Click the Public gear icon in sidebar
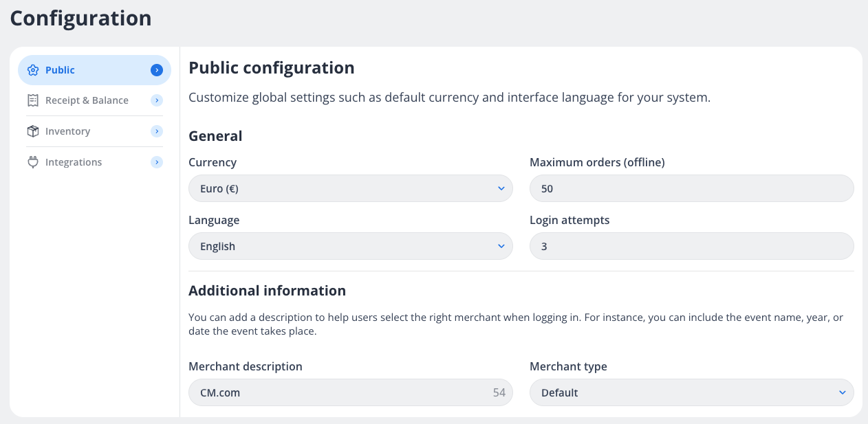This screenshot has height=424, width=868. pyautogui.click(x=32, y=70)
